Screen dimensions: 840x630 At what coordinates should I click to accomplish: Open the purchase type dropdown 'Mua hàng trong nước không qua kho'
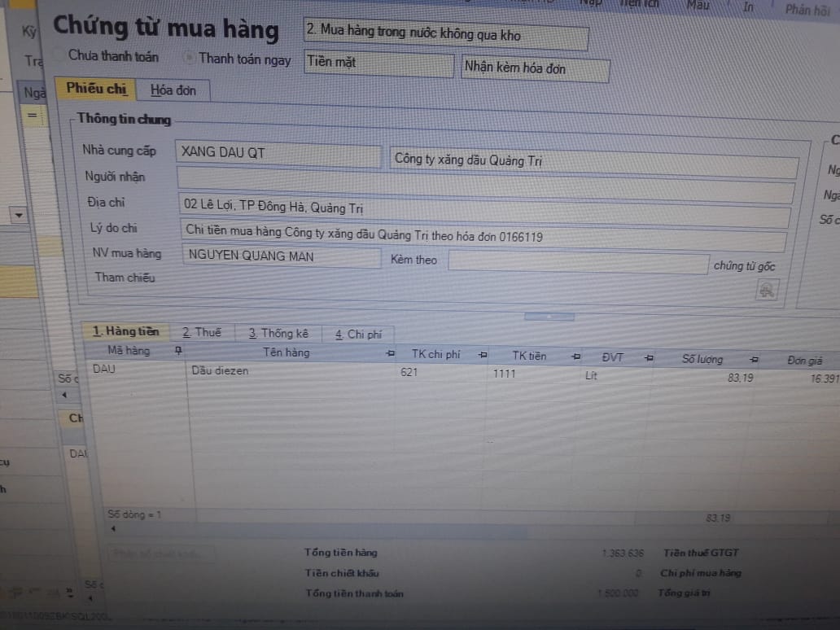coord(446,33)
